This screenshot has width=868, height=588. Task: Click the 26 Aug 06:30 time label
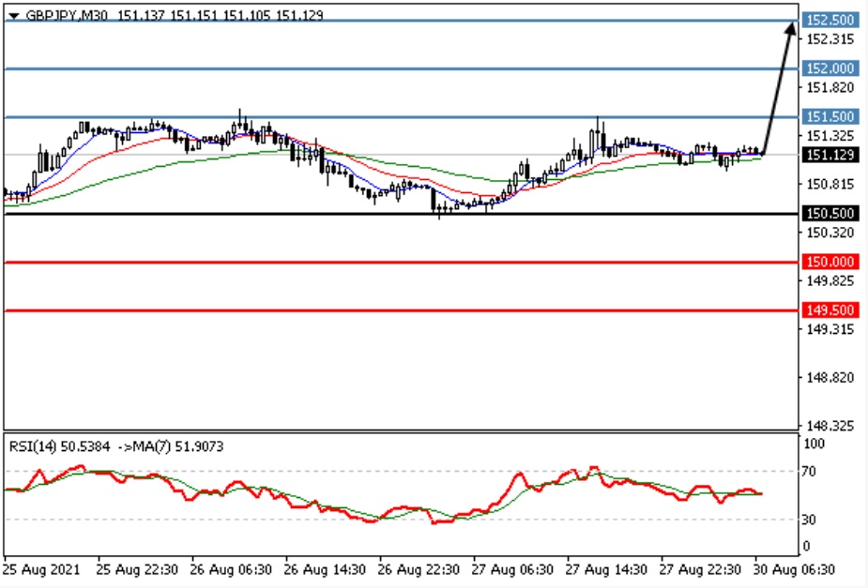click(x=231, y=569)
